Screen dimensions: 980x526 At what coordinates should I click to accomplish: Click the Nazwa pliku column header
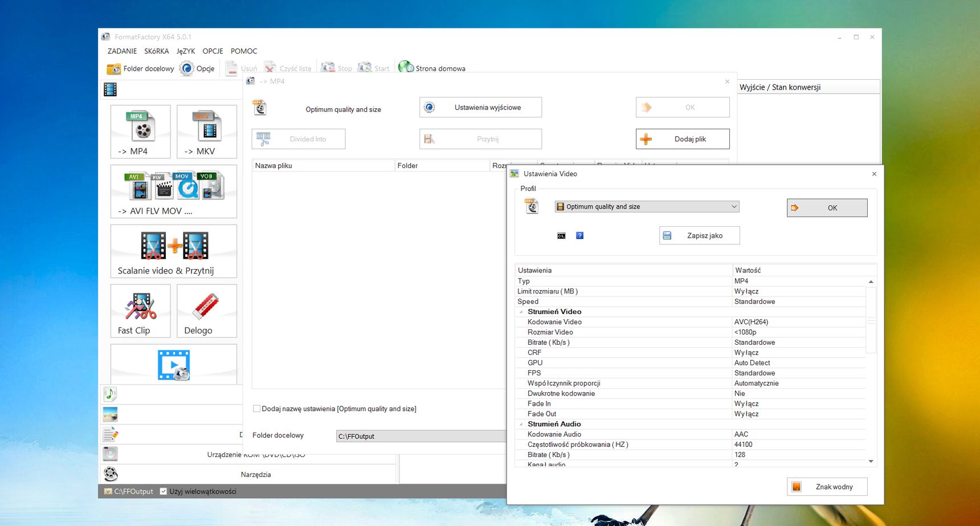click(x=324, y=166)
